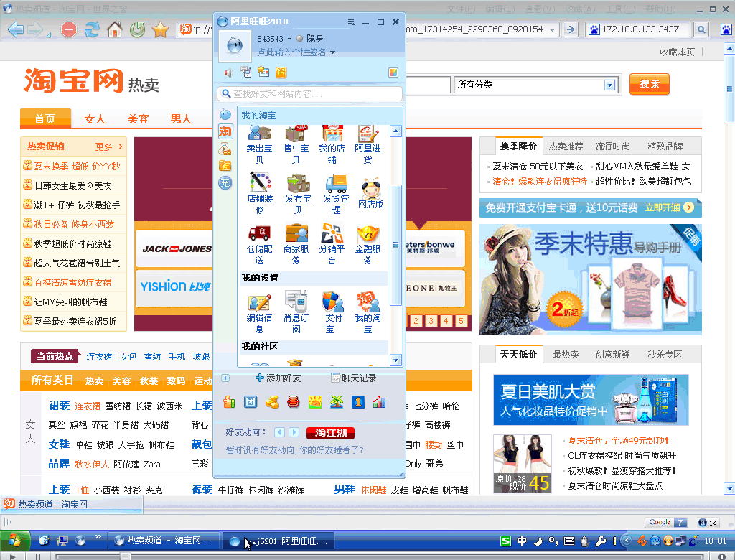Select the 秒杀专区 tab
This screenshot has height=560, width=735.
(665, 355)
